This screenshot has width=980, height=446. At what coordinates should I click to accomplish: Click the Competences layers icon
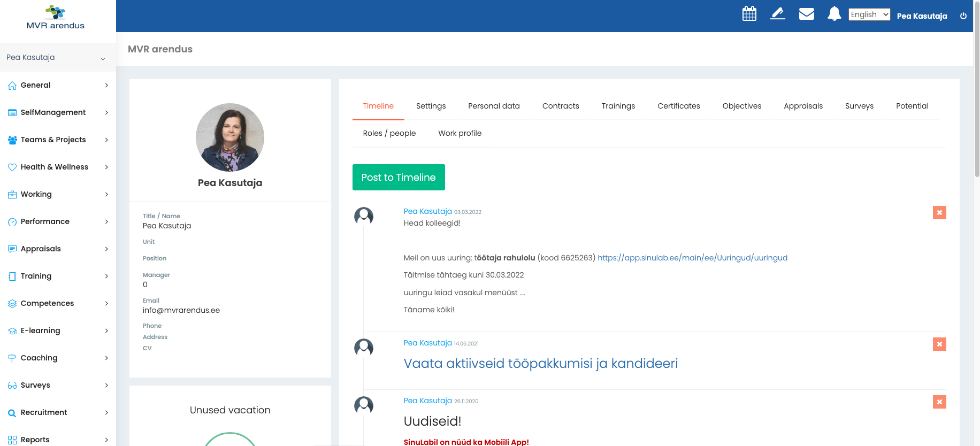click(12, 304)
